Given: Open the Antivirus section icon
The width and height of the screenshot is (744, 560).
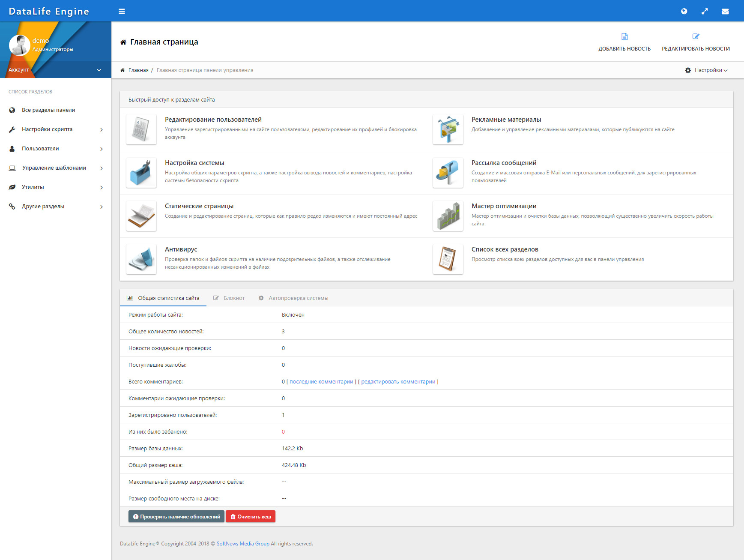Looking at the screenshot, I should (141, 259).
